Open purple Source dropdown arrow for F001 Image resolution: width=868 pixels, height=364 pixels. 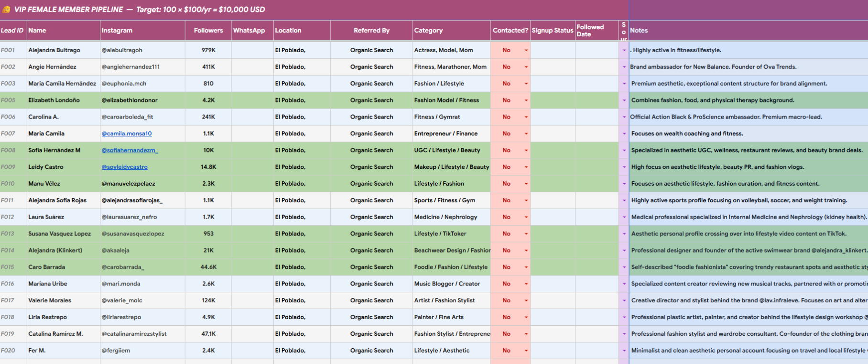point(624,50)
